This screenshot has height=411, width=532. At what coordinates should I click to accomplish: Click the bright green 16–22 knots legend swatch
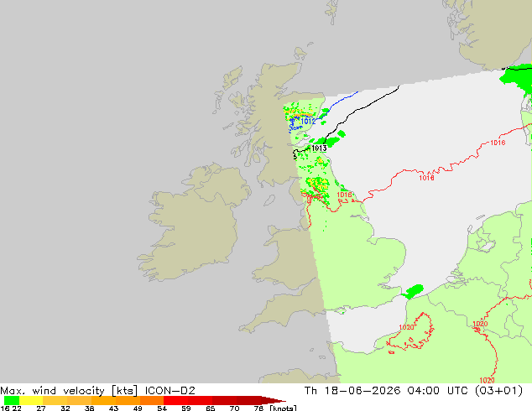(x=12, y=400)
